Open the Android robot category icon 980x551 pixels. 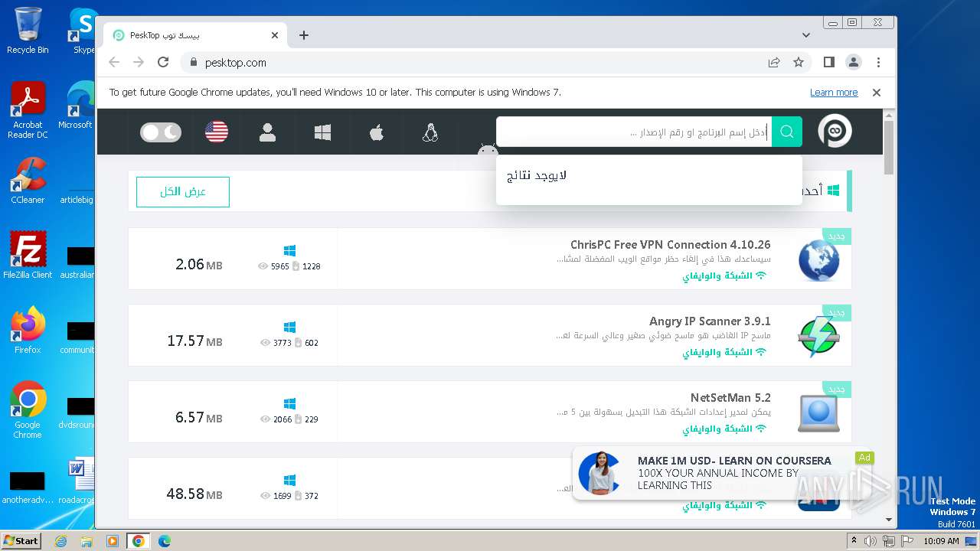(x=488, y=150)
